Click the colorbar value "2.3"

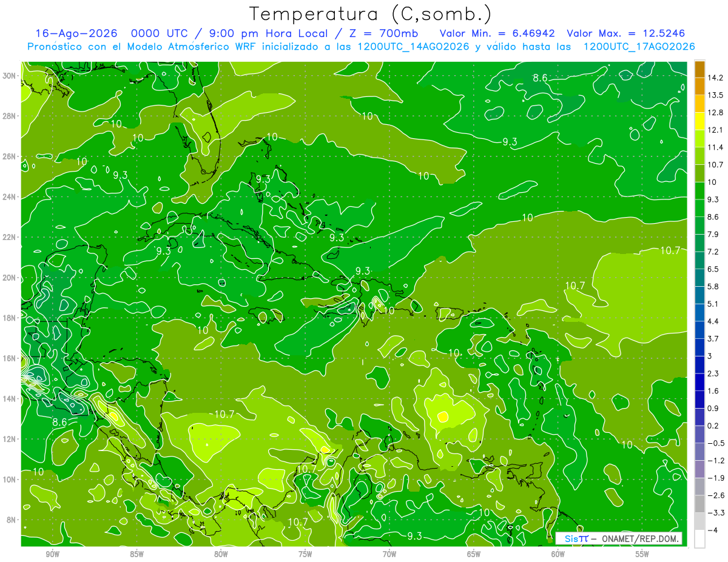[714, 373]
